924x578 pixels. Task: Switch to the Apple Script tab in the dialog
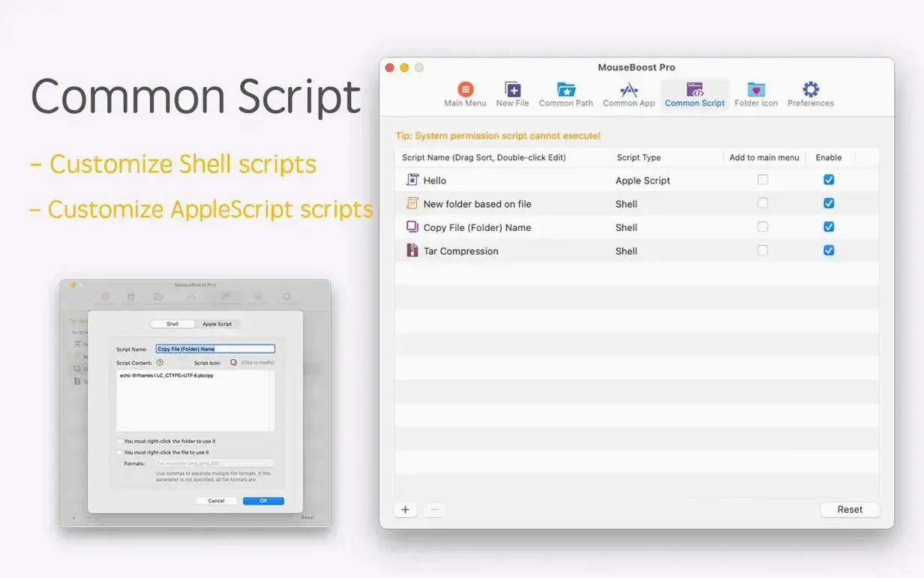(217, 324)
